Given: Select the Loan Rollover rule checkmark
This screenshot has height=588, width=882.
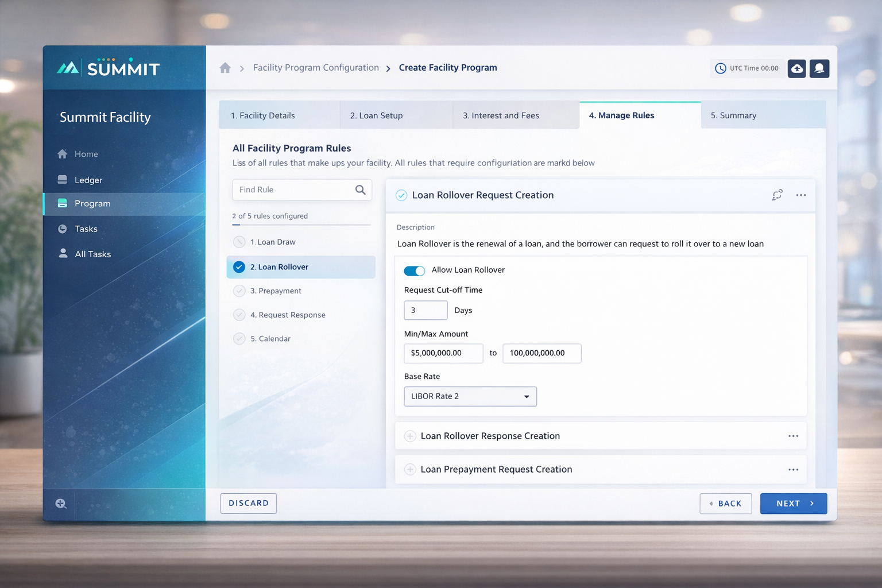Looking at the screenshot, I should coord(239,267).
